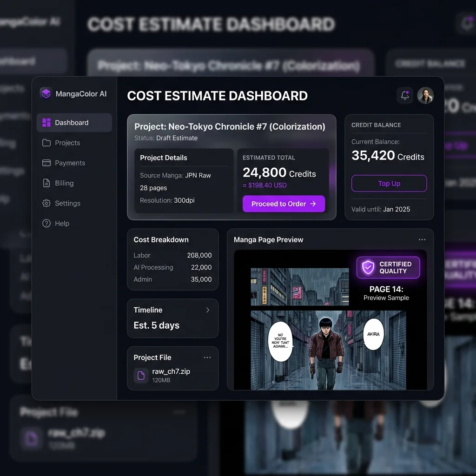Click the Admin 35,000 cost row
The image size is (476, 476).
(172, 279)
